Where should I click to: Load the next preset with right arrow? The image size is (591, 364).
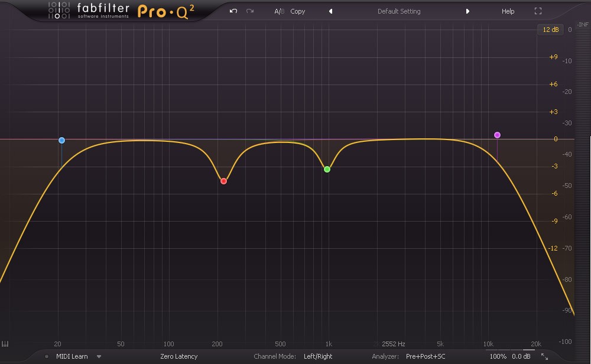tap(467, 11)
